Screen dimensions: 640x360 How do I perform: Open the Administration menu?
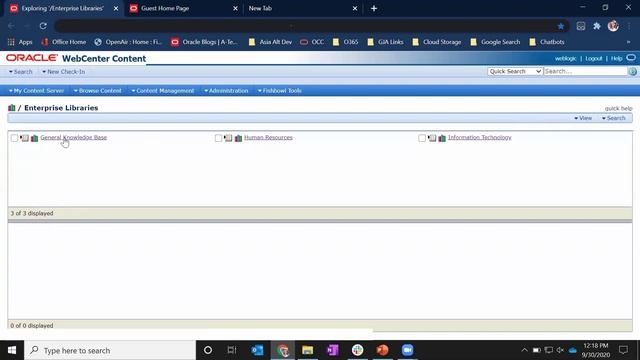coord(226,91)
